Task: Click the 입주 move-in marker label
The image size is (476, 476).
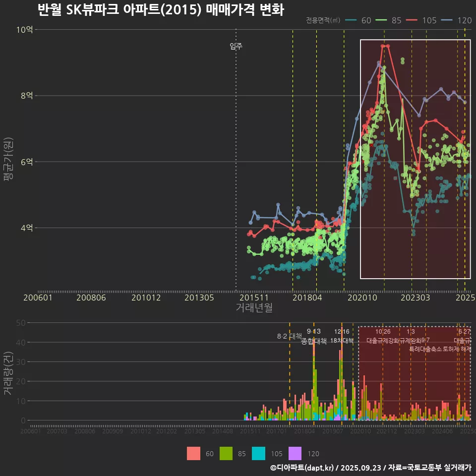Action: point(236,47)
